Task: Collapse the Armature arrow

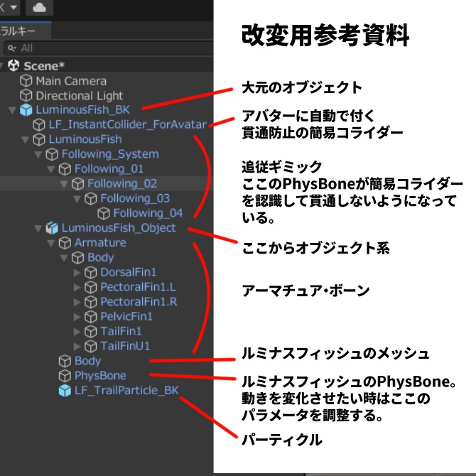Action: tap(51, 243)
